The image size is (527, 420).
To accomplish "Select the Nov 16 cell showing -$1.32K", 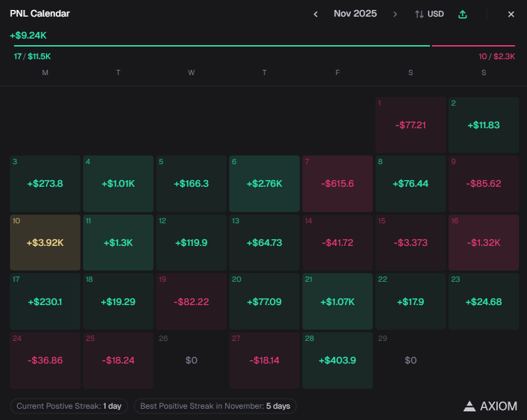I will pyautogui.click(x=484, y=243).
